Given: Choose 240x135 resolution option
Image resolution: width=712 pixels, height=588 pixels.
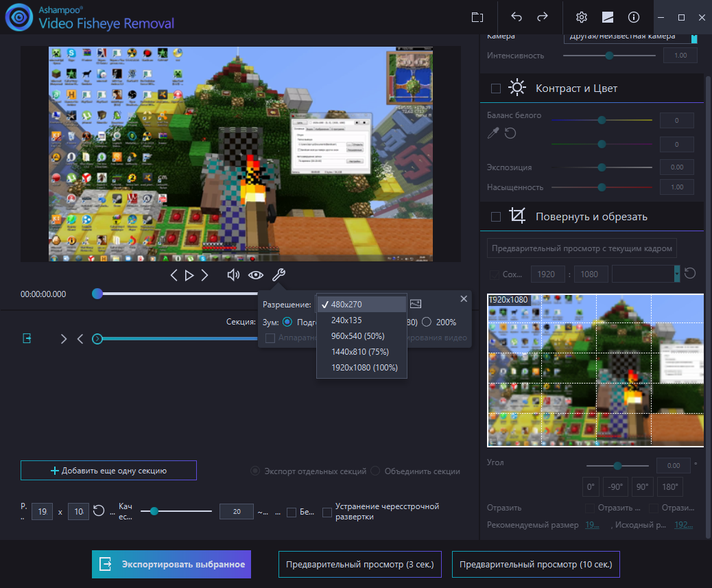Looking at the screenshot, I should tap(361, 320).
